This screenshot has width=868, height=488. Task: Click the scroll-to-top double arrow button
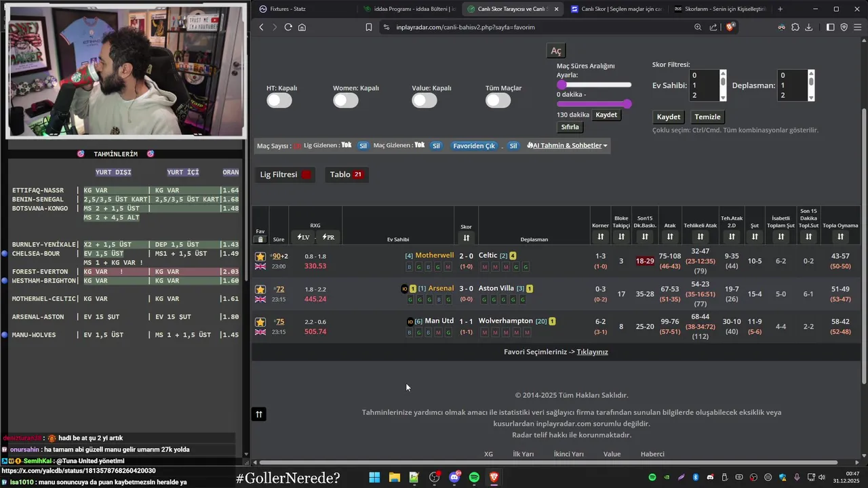tap(259, 414)
